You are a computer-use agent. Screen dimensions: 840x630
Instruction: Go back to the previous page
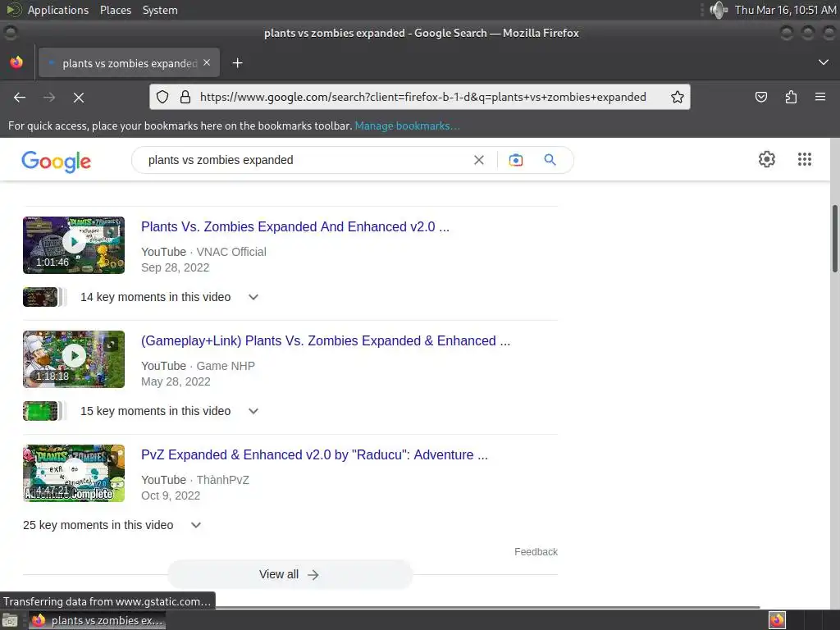pyautogui.click(x=20, y=97)
